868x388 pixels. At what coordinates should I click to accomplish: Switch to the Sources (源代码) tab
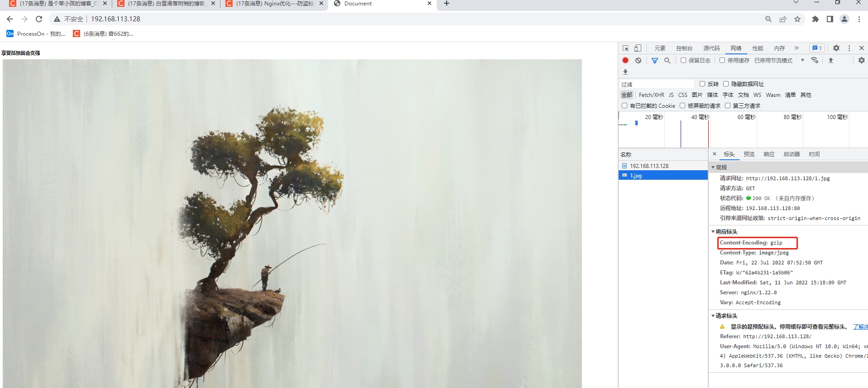(x=711, y=48)
